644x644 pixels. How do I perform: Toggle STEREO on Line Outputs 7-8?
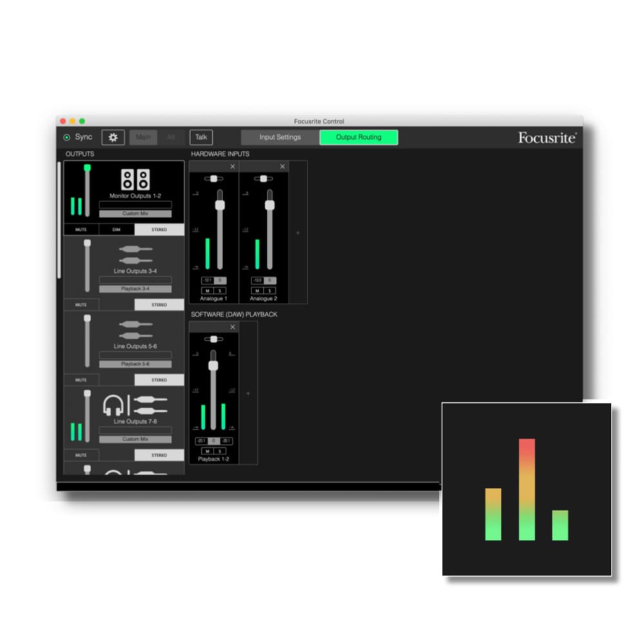pos(159,455)
